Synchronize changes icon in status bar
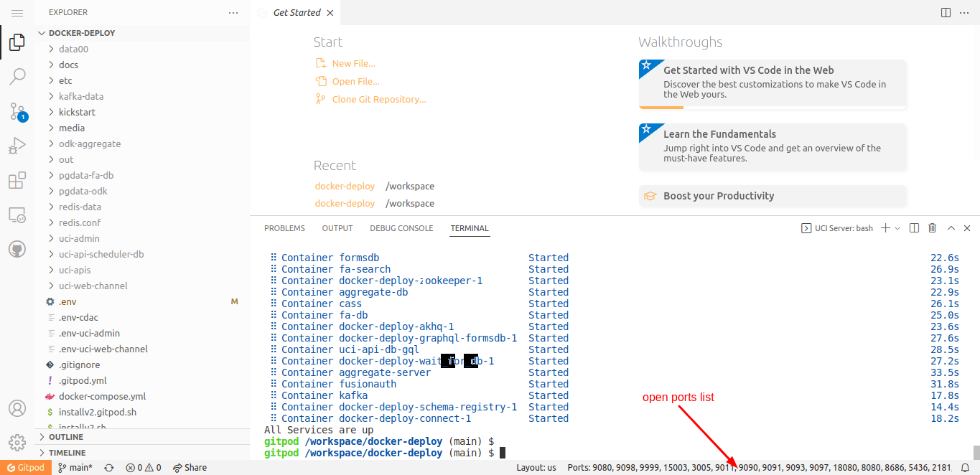Viewport: 980px width, 475px height. coord(109,468)
